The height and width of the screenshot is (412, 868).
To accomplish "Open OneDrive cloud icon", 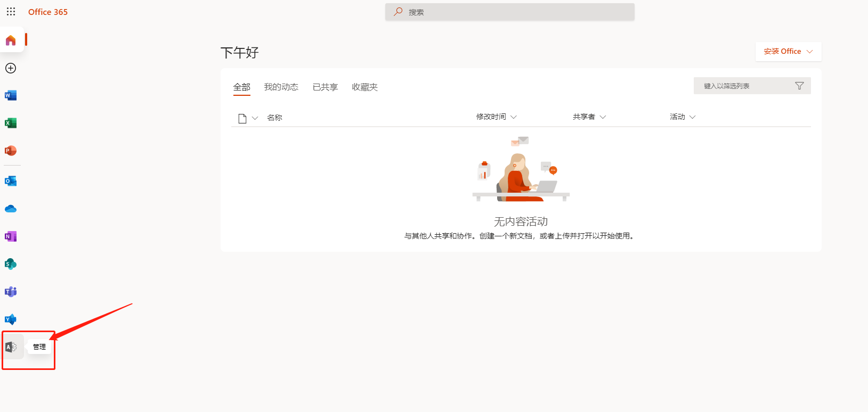I will click(11, 209).
